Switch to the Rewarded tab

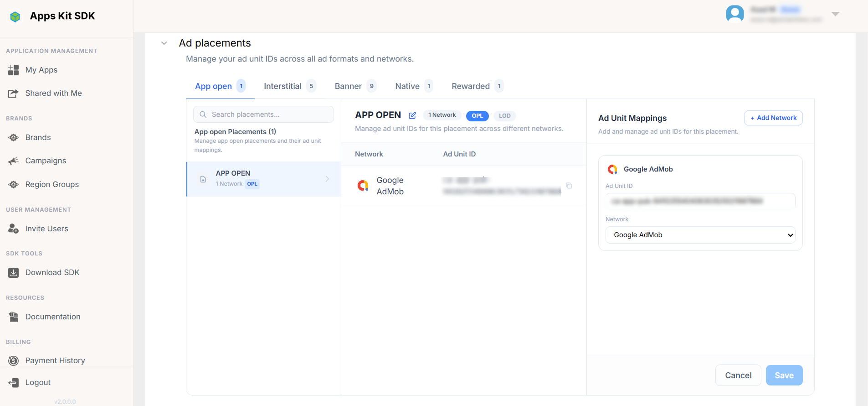click(x=478, y=86)
